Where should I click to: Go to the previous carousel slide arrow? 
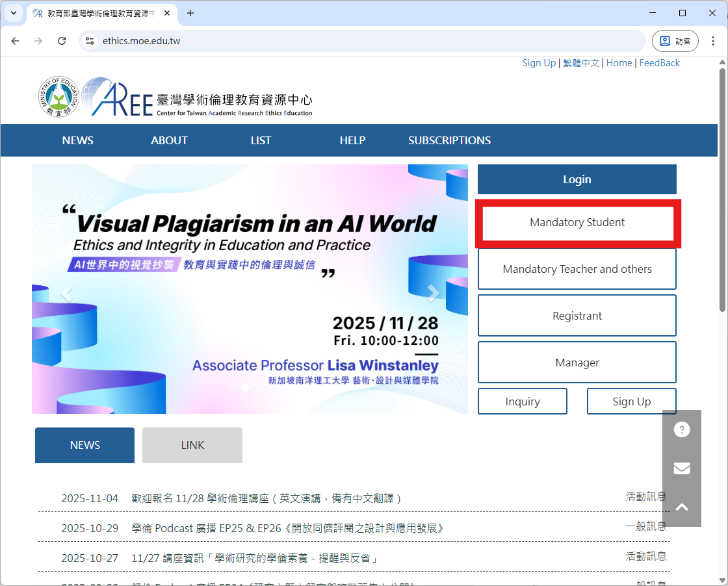point(66,294)
